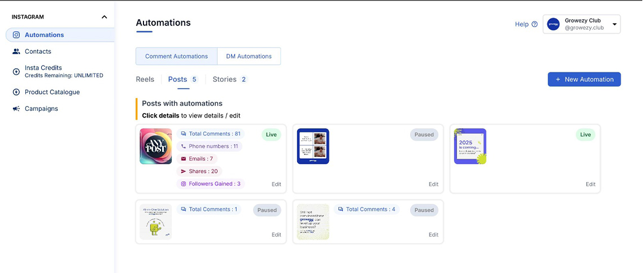Click the Followers Gained Instagram icon
The height and width of the screenshot is (273, 644).
click(x=183, y=184)
